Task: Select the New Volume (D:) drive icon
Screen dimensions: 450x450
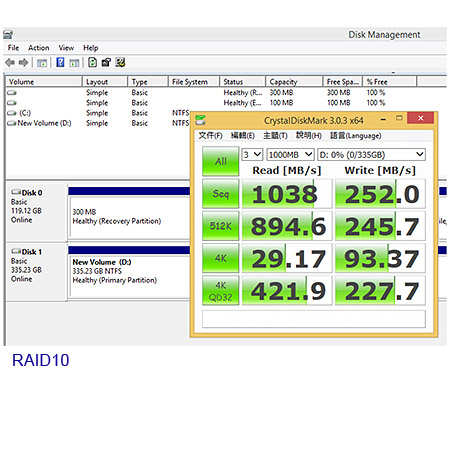Action: [x=12, y=124]
